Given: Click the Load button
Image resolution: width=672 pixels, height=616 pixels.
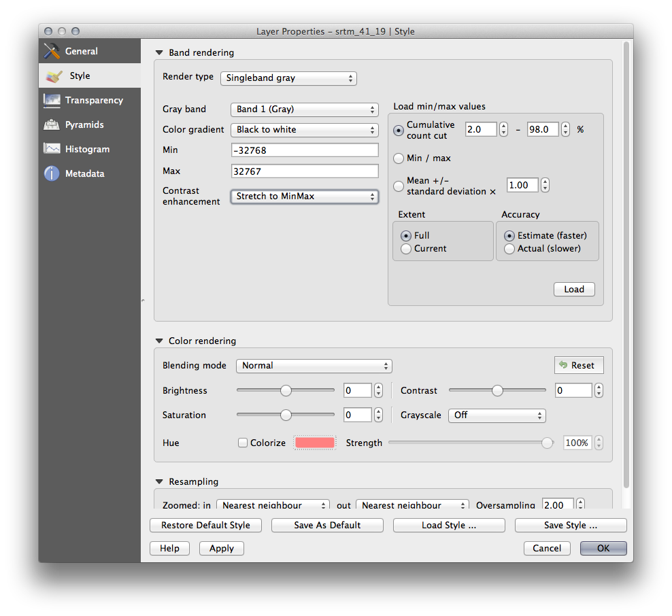Looking at the screenshot, I should point(573,289).
